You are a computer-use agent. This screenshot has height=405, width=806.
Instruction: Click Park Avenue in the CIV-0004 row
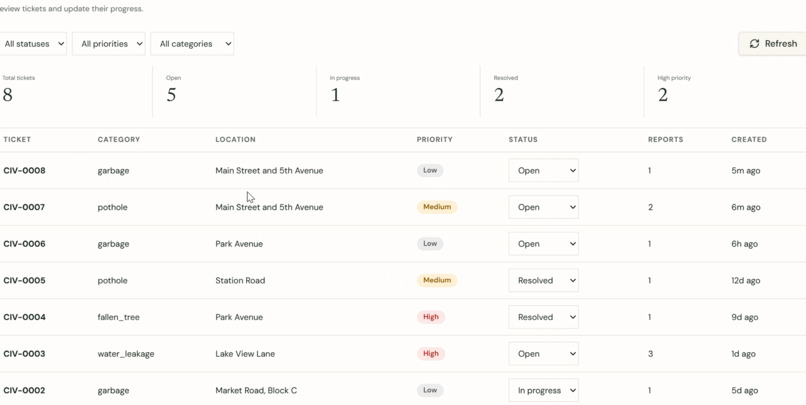pos(239,317)
